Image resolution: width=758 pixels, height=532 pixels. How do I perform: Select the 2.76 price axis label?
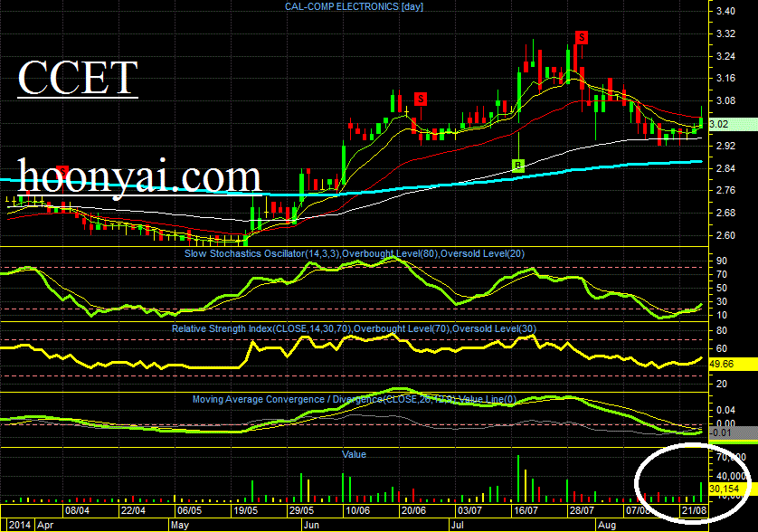tap(725, 190)
